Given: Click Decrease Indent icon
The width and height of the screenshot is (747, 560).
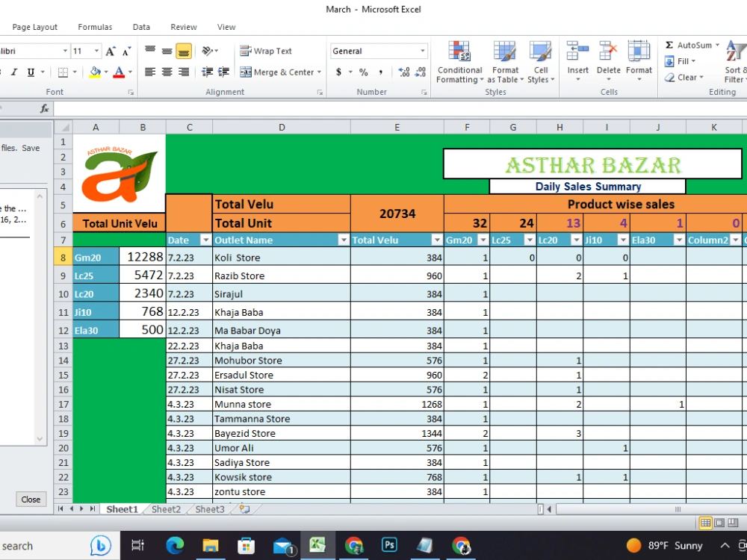Looking at the screenshot, I should [x=207, y=72].
